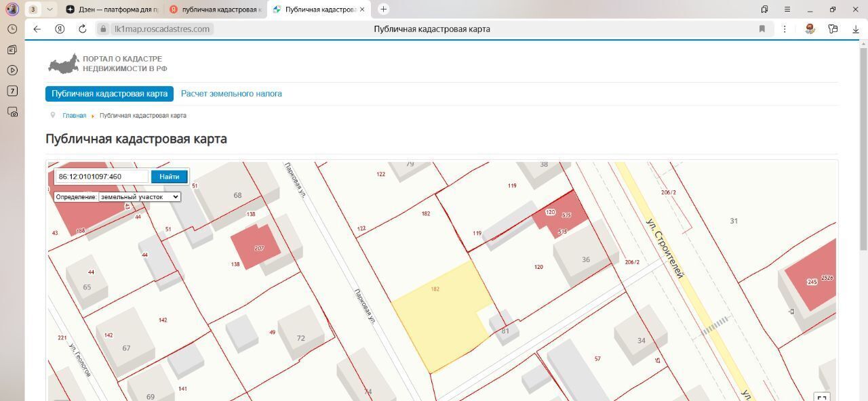This screenshot has width=868, height=401.
Task: Click building 68 on the map
Action: point(237,195)
